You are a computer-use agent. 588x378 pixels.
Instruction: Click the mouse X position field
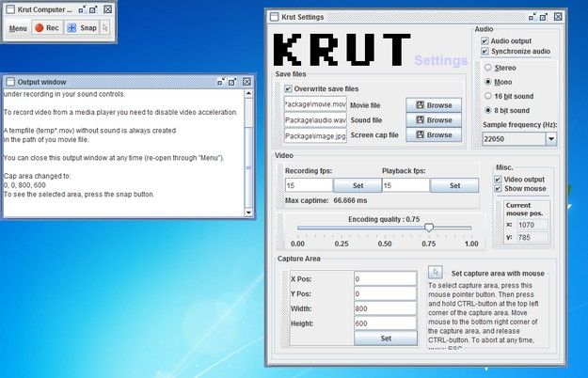pos(532,225)
